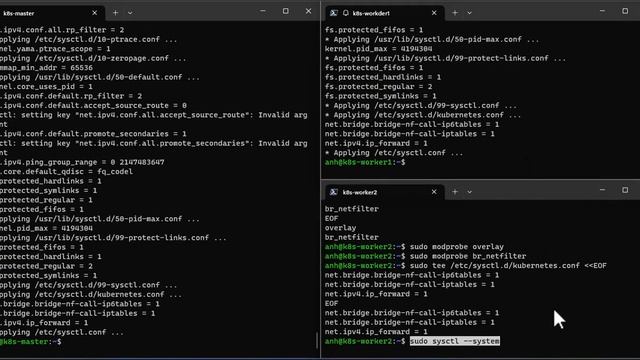Viewport: 640px width, 360px height.
Task: Close the k8s-worker2 tab
Action: tap(434, 192)
